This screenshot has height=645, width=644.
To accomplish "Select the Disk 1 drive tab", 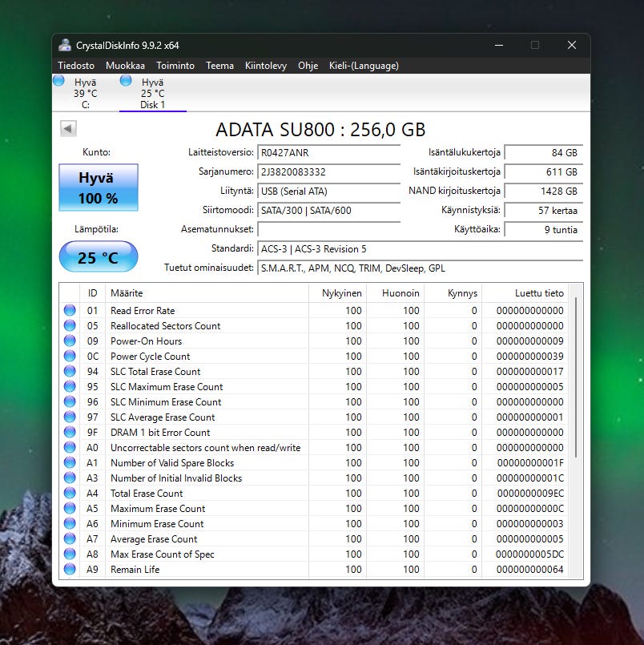I will point(152,93).
